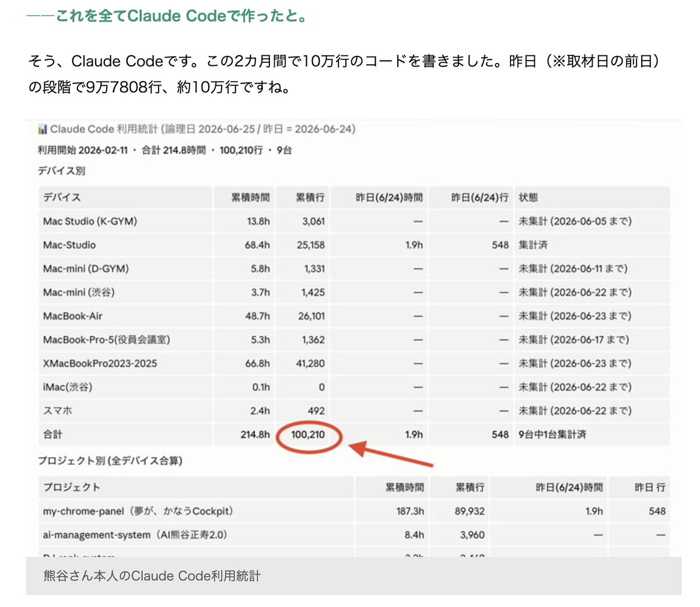This screenshot has width=700, height=607.
Task: Click the 13.8h value for Mac Studio (K-GYM)
Action: (x=258, y=222)
